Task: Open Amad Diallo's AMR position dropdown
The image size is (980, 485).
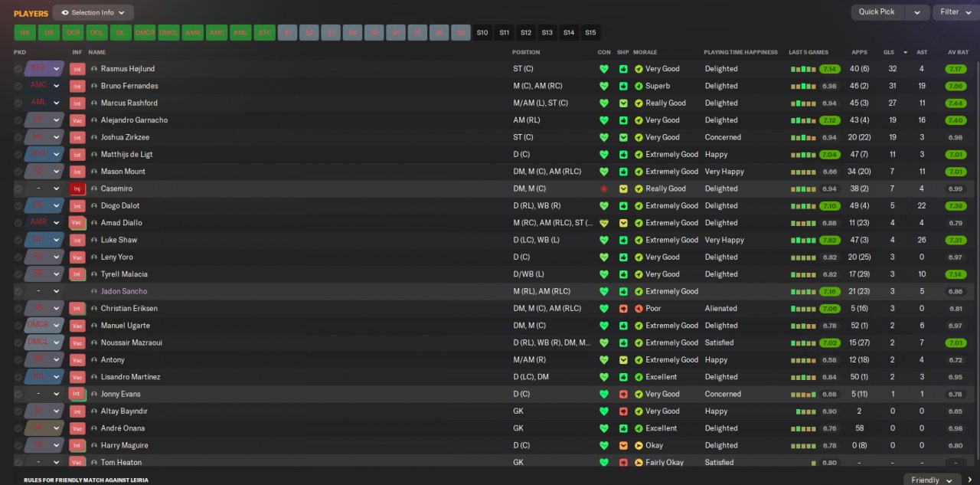Action: click(44, 223)
